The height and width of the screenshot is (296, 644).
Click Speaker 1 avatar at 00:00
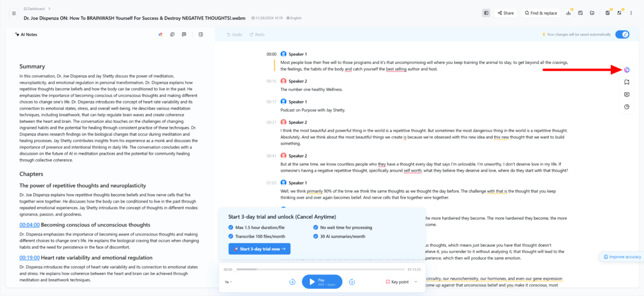click(x=283, y=54)
